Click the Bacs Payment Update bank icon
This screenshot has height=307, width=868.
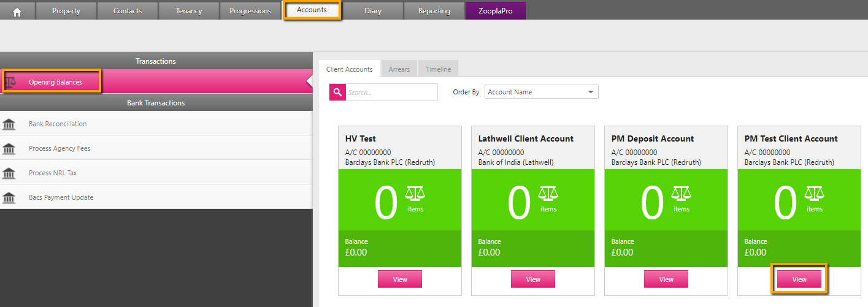coord(9,198)
